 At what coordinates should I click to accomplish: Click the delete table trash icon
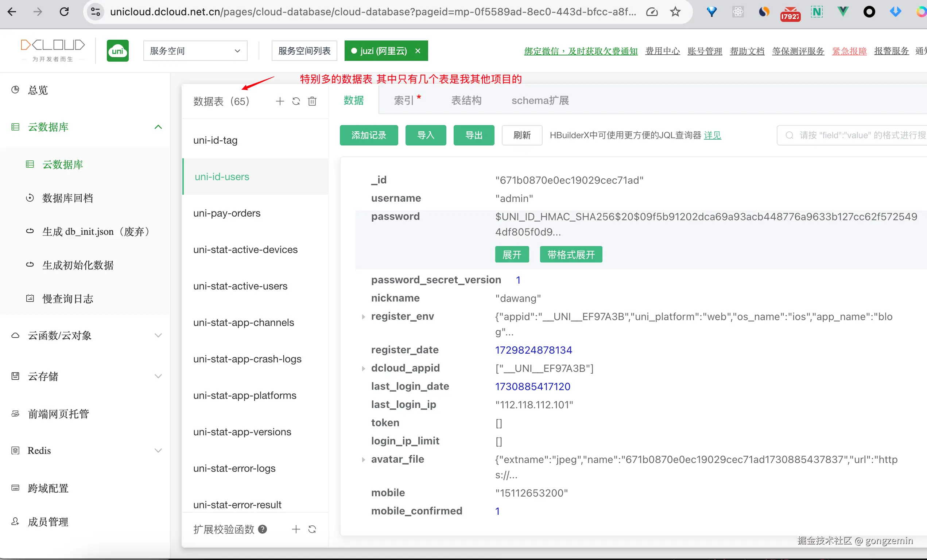[x=312, y=101]
